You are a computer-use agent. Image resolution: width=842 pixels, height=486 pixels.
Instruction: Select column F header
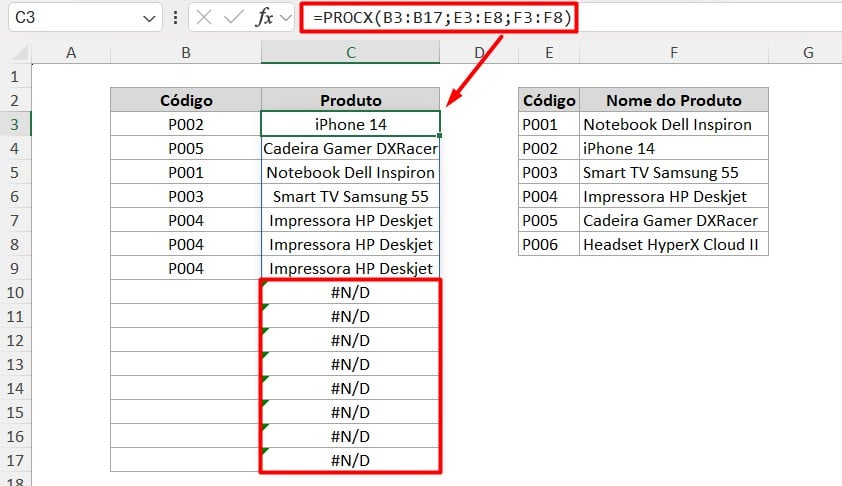(674, 53)
